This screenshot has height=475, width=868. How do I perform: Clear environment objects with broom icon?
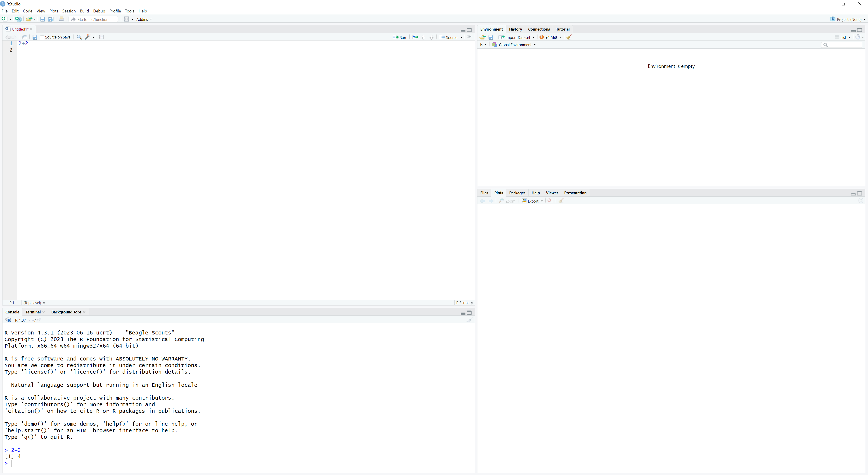[569, 37]
